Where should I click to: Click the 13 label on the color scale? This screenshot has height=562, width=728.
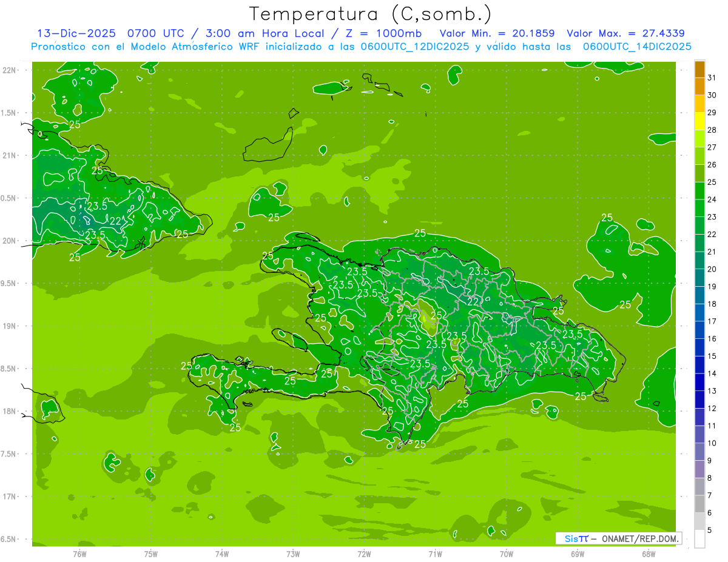[712, 391]
